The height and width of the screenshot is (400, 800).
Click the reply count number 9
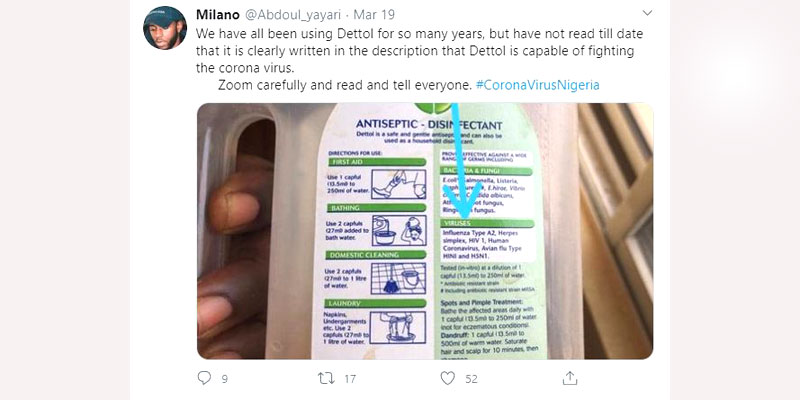coord(225,379)
